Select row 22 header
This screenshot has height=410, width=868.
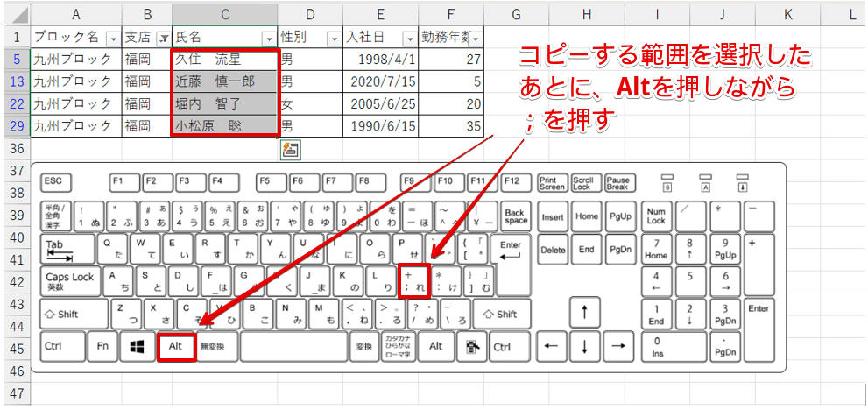point(16,103)
